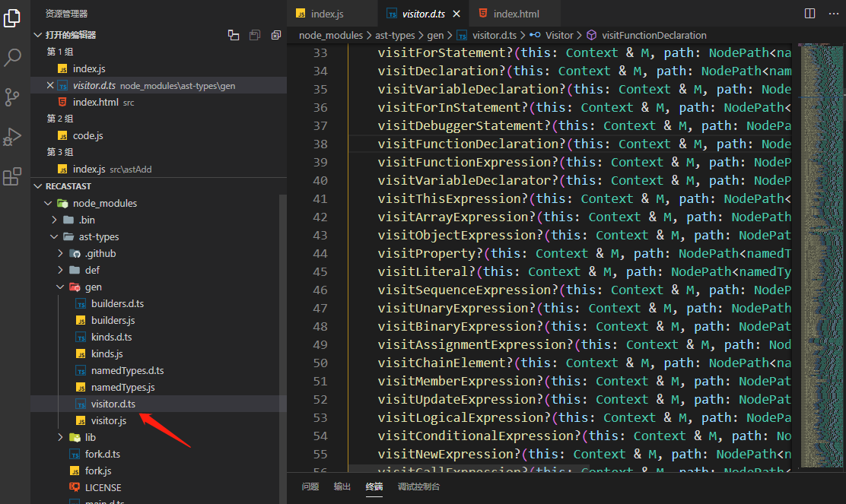Screen dimensions: 846x504
Task: Open the Run and Debug view
Action: point(12,137)
